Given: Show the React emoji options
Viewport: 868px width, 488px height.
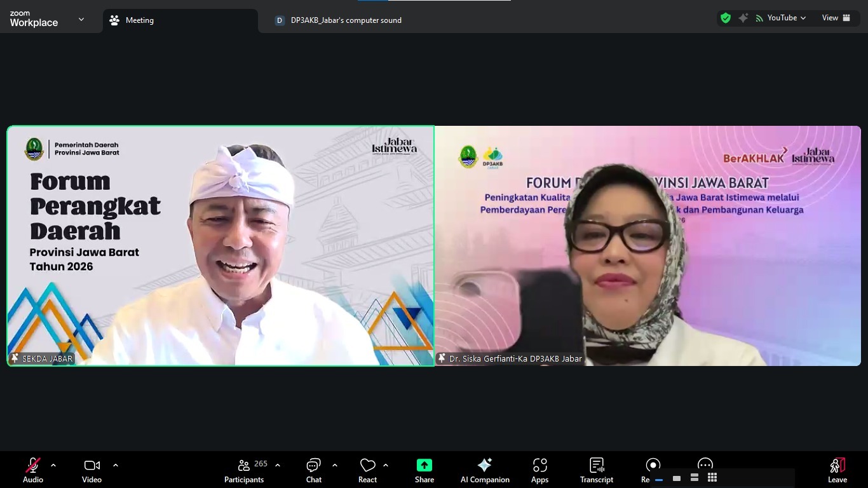Looking at the screenshot, I should 367,470.
